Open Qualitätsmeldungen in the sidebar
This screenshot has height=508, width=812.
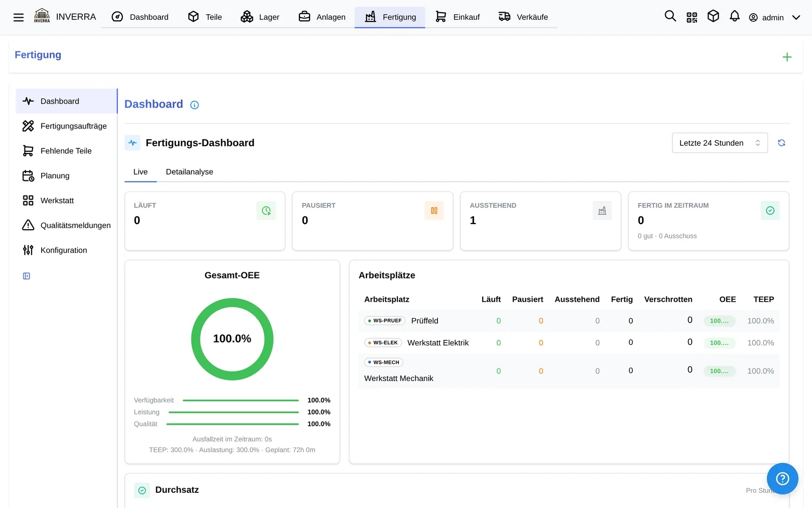point(66,226)
